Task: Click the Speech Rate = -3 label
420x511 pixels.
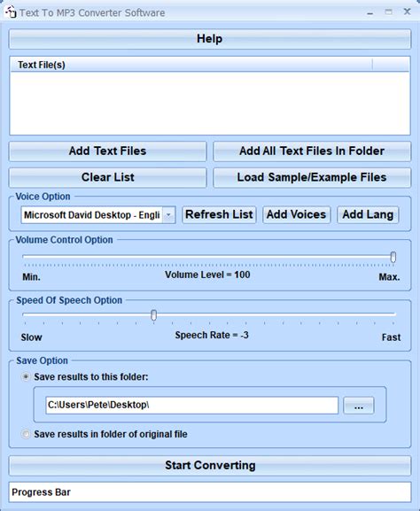Action: [212, 335]
